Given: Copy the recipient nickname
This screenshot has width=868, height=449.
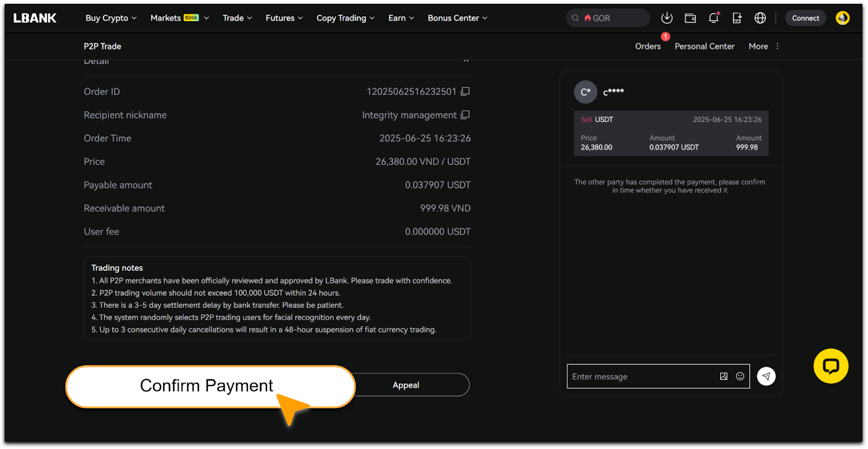Looking at the screenshot, I should (465, 115).
